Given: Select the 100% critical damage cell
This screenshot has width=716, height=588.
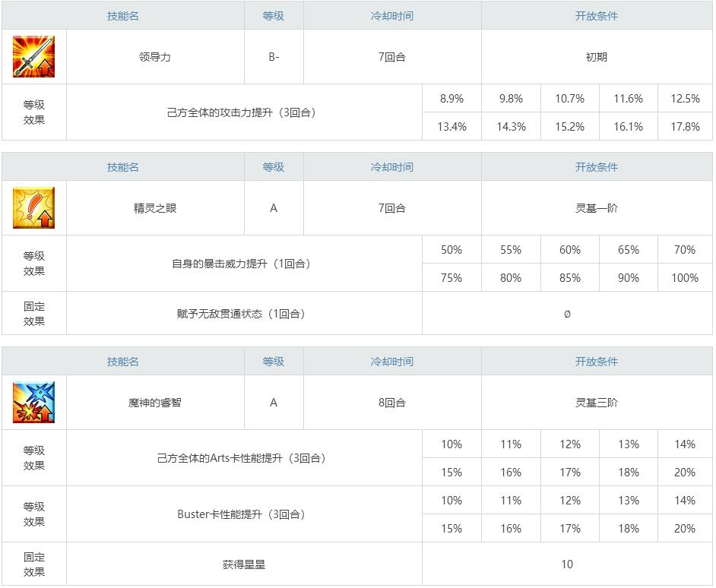Looking at the screenshot, I should coord(685,278).
